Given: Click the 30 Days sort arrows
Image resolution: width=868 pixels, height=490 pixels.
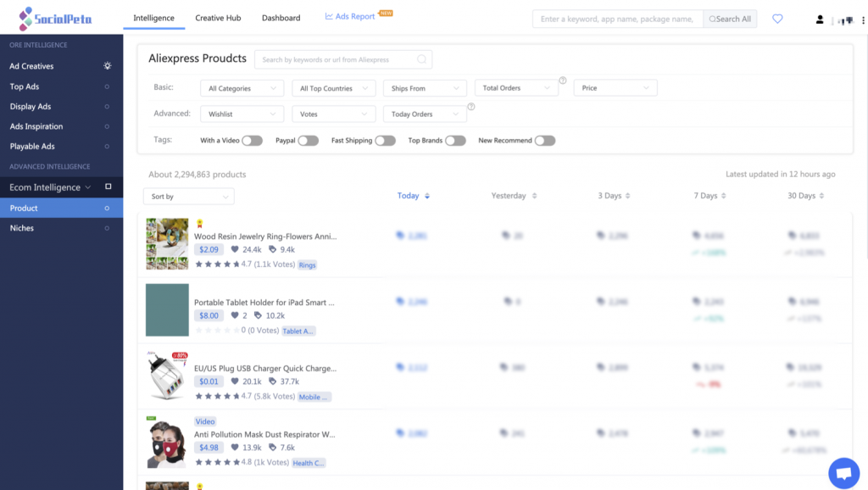Looking at the screenshot, I should (821, 196).
